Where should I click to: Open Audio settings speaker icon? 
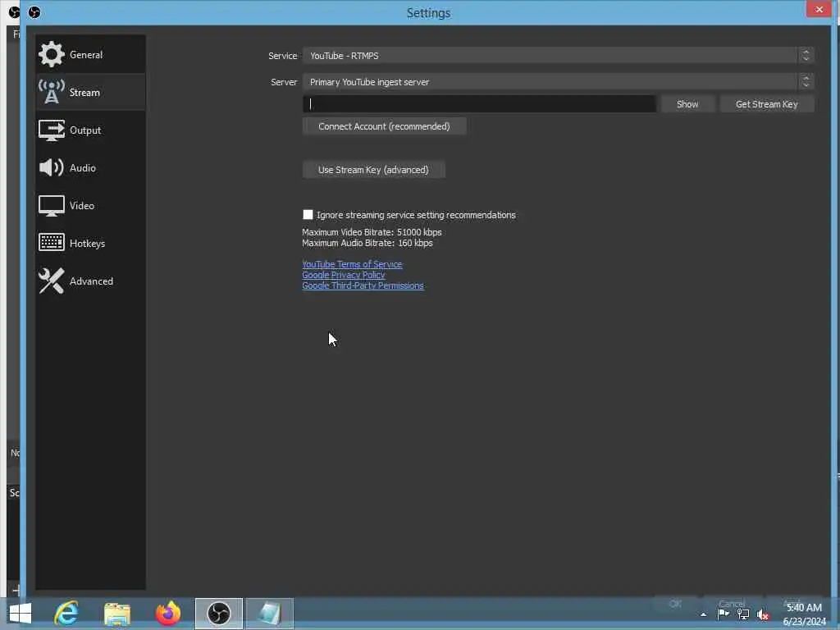(x=52, y=167)
